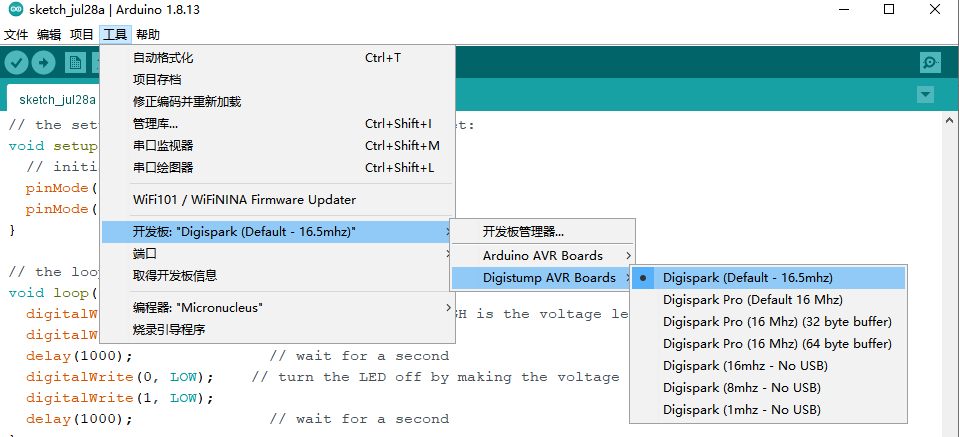Select Digispark Pro (Default 16 Mhz) board
Screen dimensions: 959x437
(768, 299)
